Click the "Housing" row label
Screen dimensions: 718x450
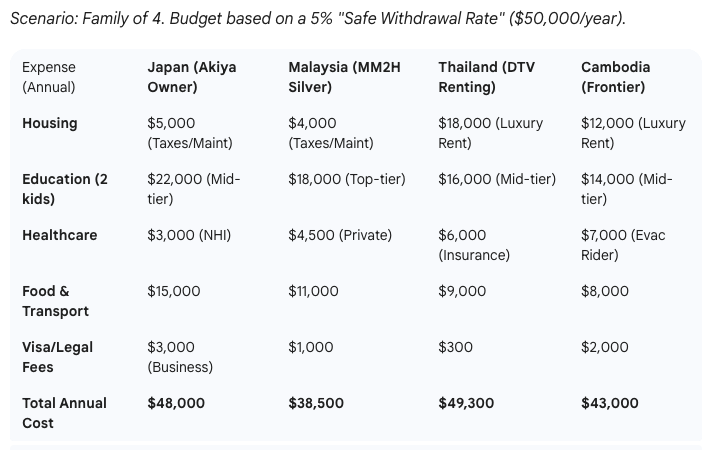click(50, 123)
